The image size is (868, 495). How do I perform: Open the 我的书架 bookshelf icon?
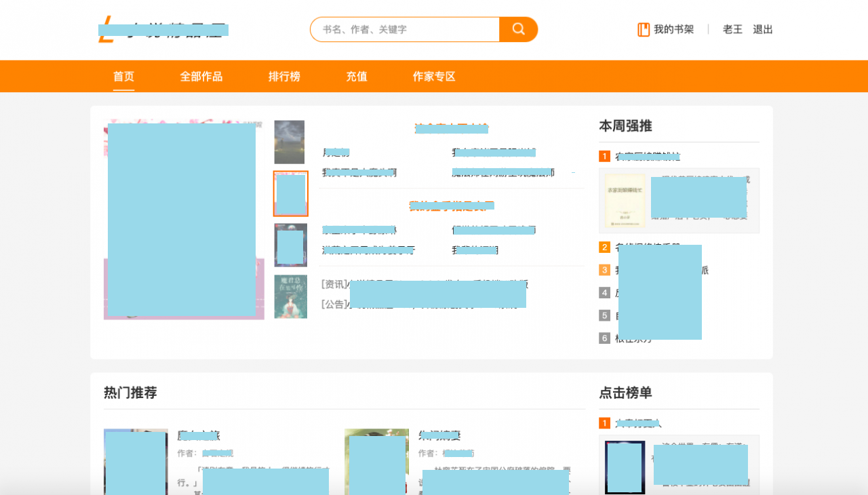pyautogui.click(x=644, y=30)
